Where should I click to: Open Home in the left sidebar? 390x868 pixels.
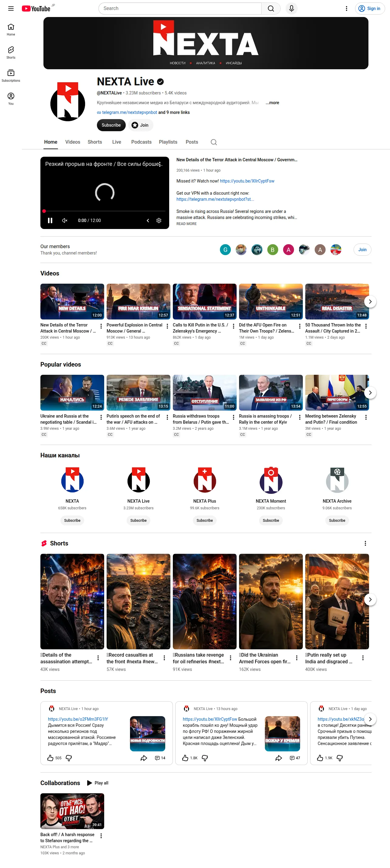[x=11, y=29]
